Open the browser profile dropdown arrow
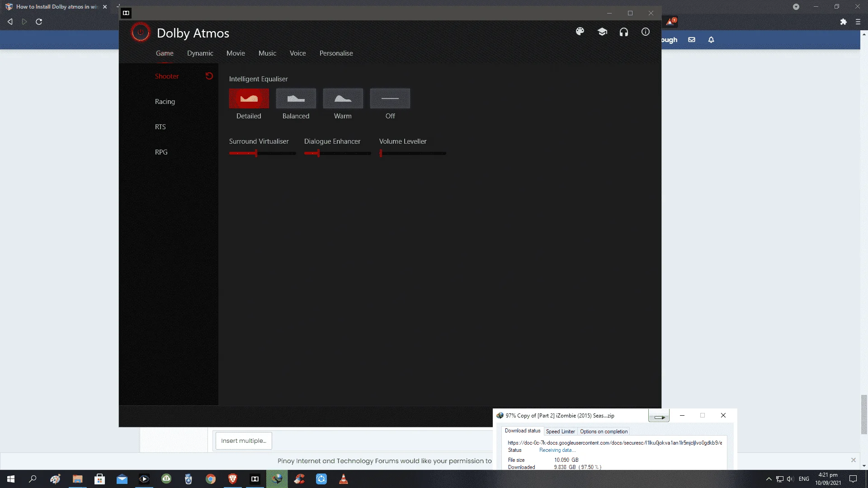 click(796, 7)
